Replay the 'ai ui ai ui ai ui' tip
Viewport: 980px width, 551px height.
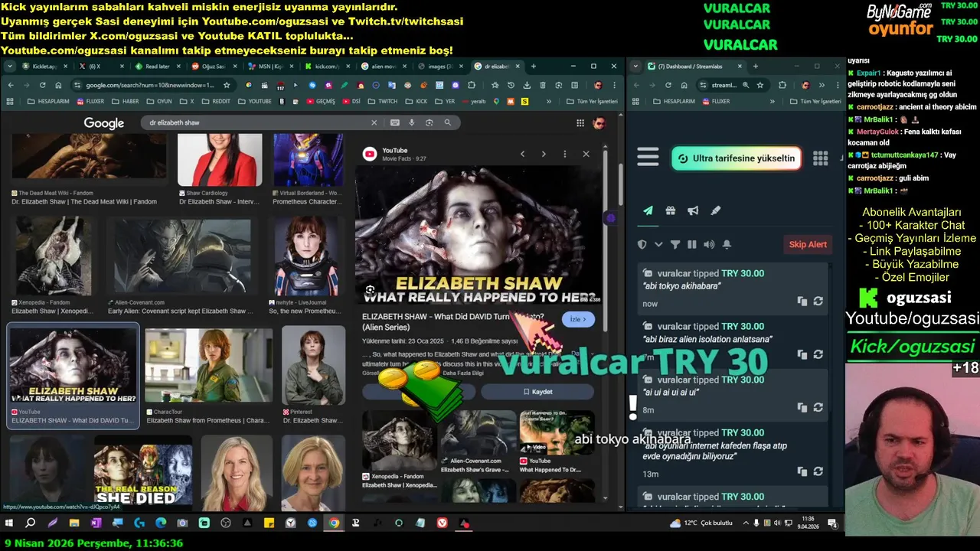click(x=818, y=408)
